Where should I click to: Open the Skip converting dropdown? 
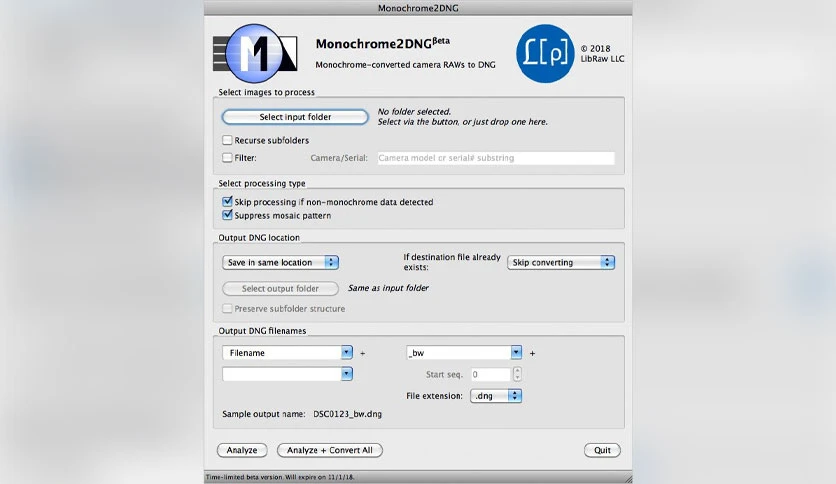(561, 262)
